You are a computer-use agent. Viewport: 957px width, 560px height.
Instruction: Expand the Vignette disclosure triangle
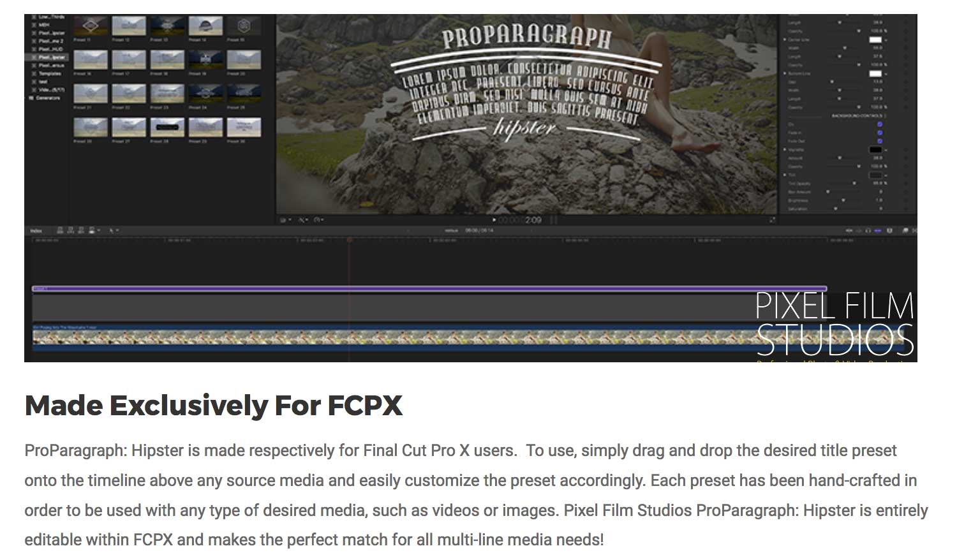[x=785, y=150]
